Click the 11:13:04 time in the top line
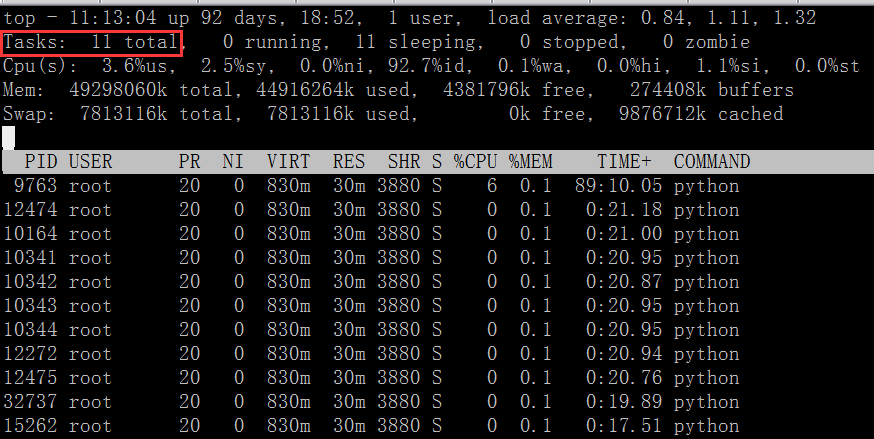 (x=114, y=18)
